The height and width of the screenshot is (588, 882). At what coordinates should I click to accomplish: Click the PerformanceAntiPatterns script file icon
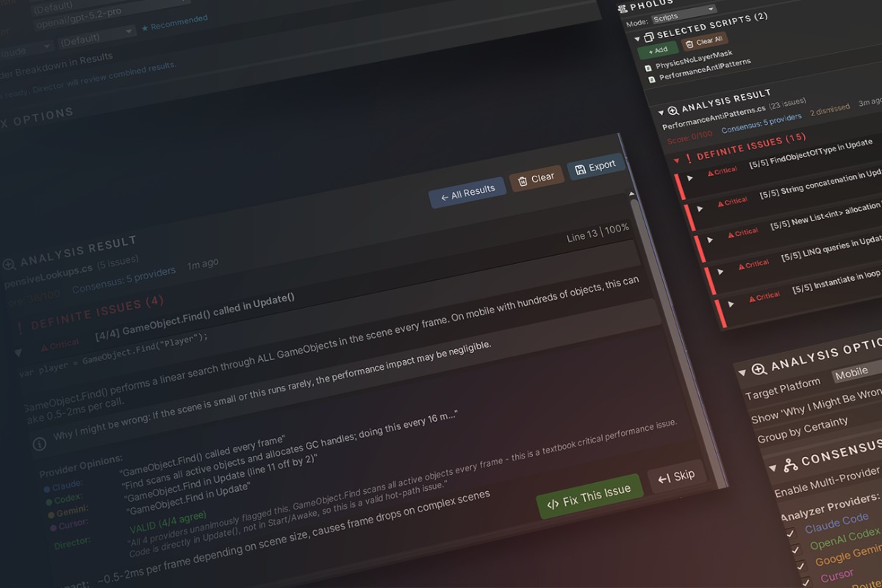(651, 79)
